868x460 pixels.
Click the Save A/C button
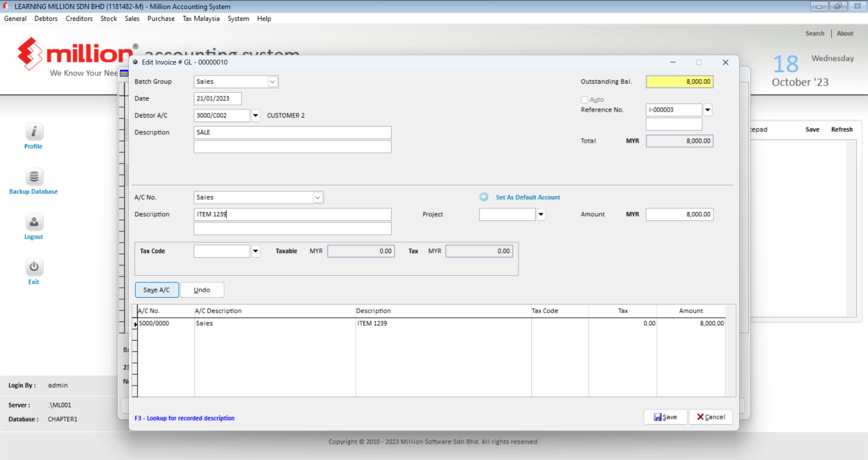pos(157,290)
